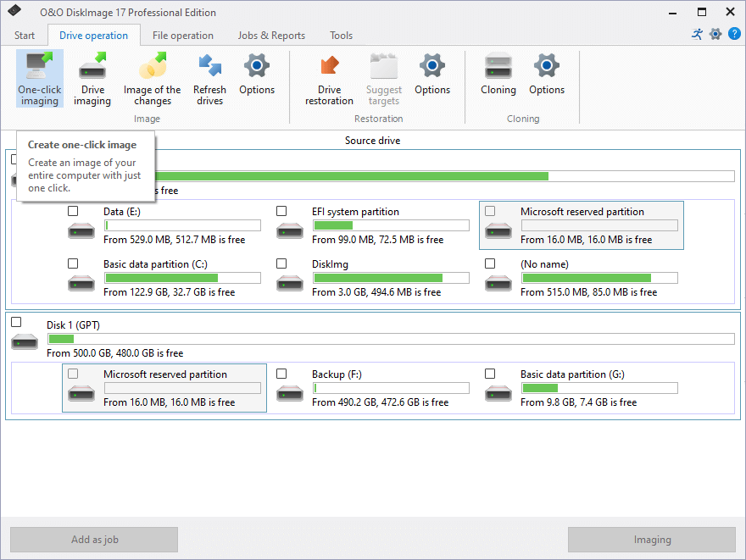Click text 'From 3.0 GB, 494.6 MB is free'
The image size is (746, 560).
click(376, 292)
